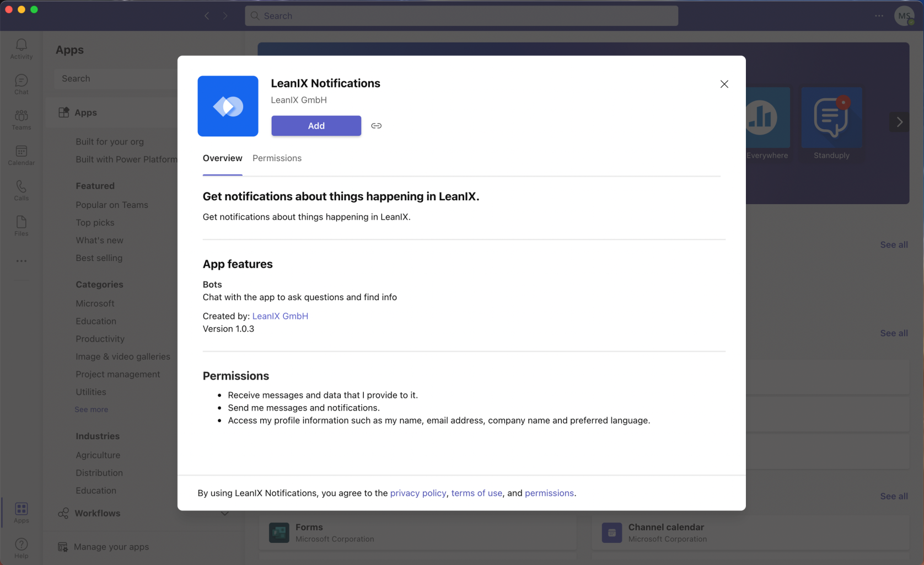Viewport: 924px width, 565px height.
Task: Select the Productivity category
Action: [x=100, y=339]
